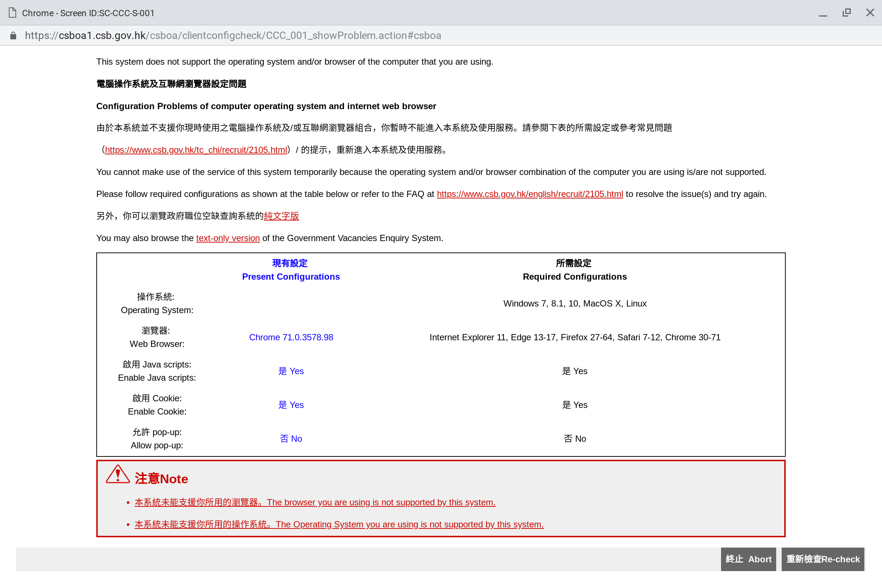Click the Enable Cookie row label
This screenshot has height=588, width=882.
157,405
